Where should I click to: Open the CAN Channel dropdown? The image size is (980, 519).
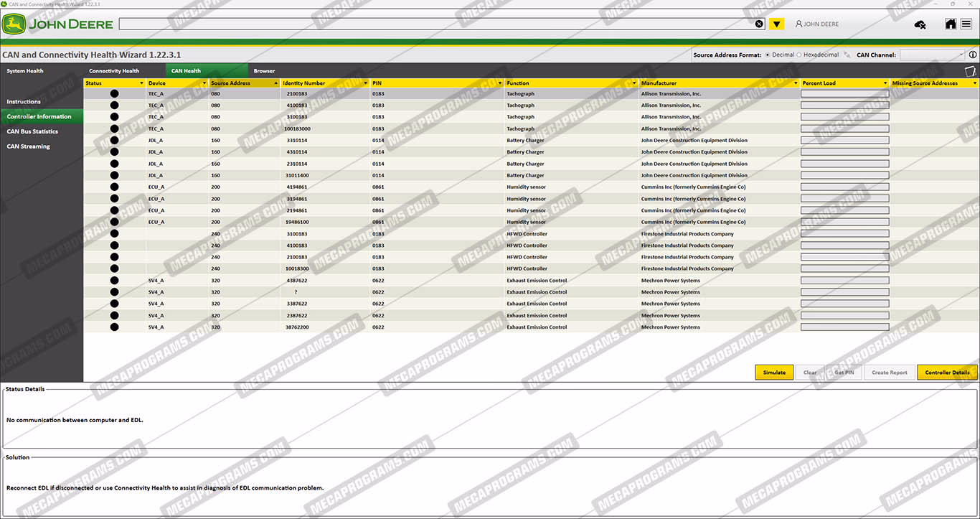tap(933, 55)
